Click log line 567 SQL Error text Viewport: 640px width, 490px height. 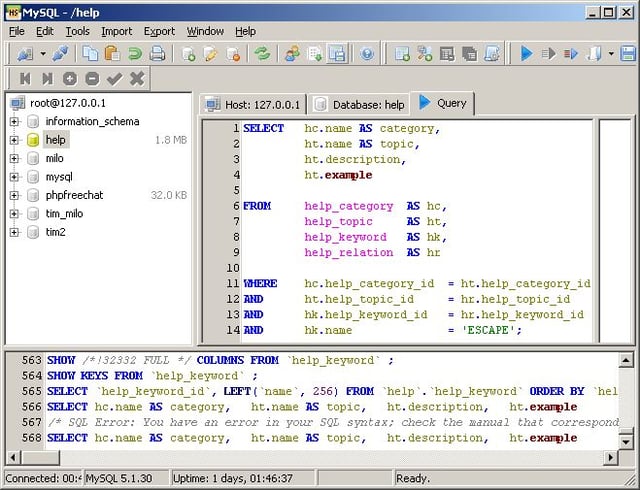point(333,422)
